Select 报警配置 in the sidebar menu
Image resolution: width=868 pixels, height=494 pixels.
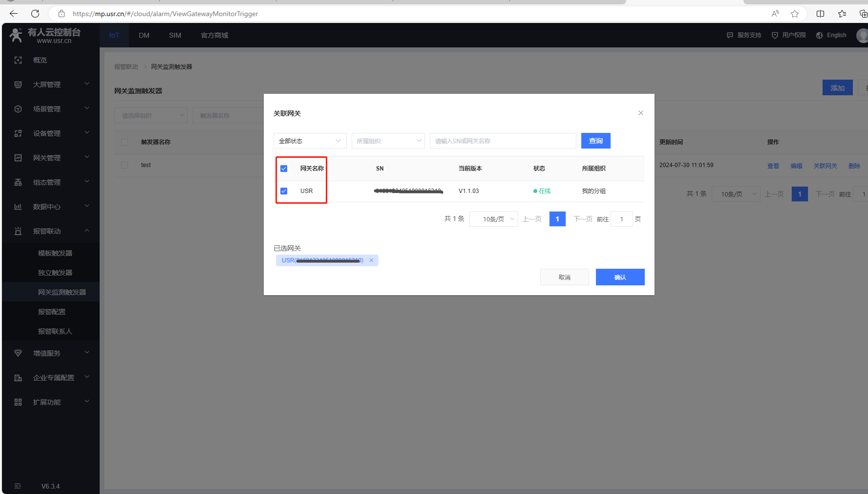tap(52, 312)
